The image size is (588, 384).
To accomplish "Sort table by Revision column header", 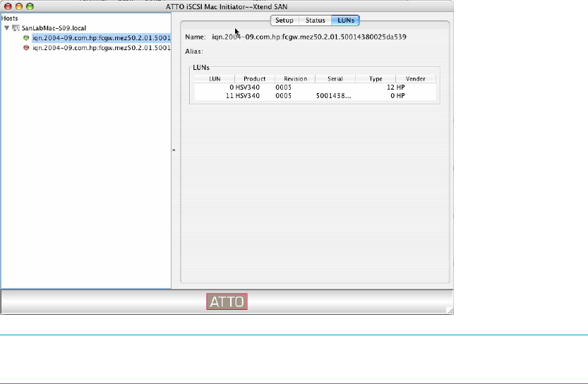I will [295, 79].
